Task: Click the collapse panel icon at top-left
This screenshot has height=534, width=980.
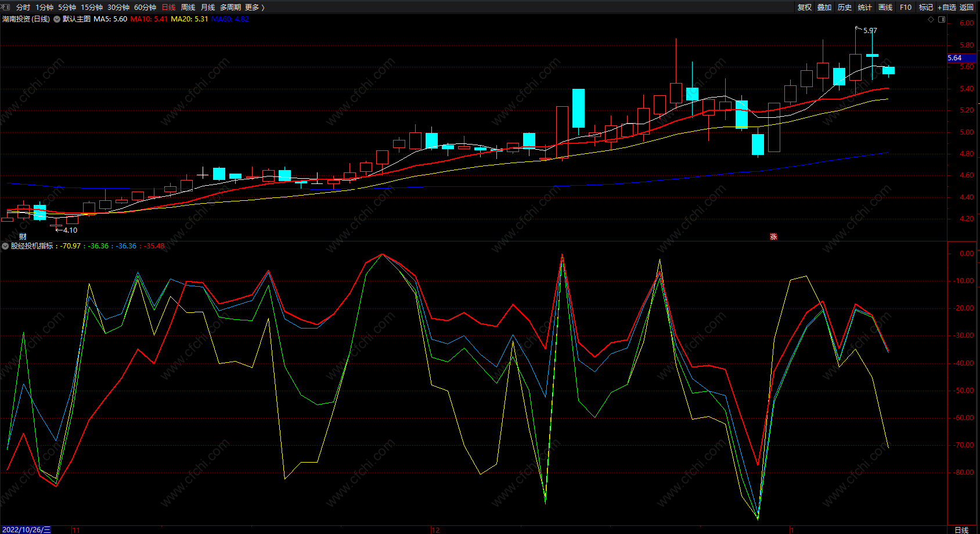Action: (5, 7)
